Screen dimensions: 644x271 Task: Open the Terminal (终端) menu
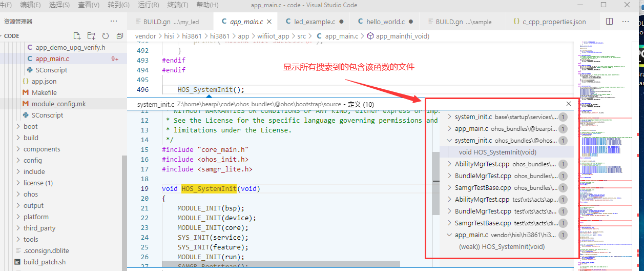177,5
